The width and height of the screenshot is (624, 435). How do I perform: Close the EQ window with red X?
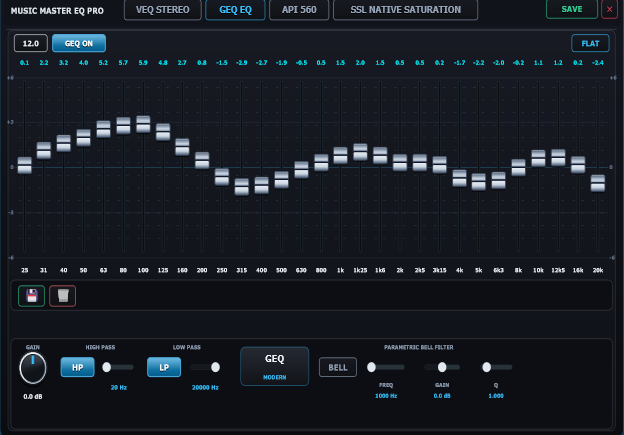tap(609, 9)
